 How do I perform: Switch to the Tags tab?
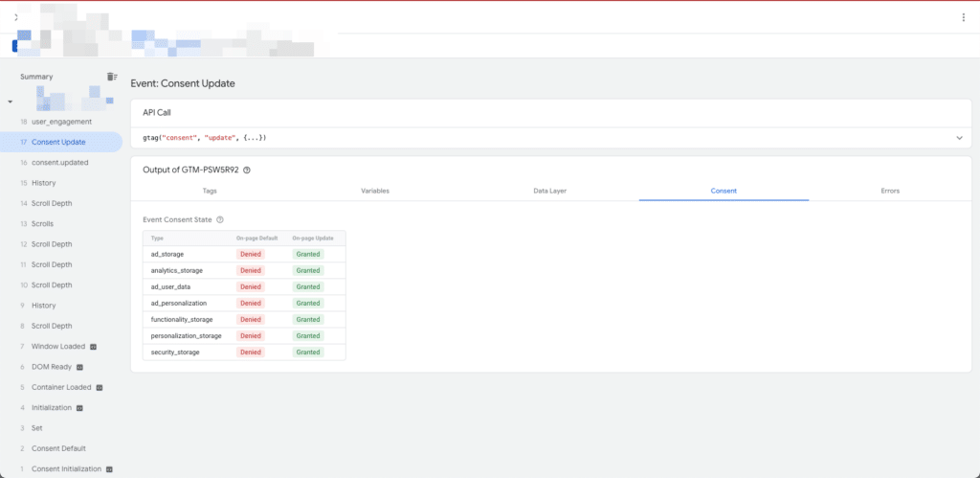(x=210, y=191)
